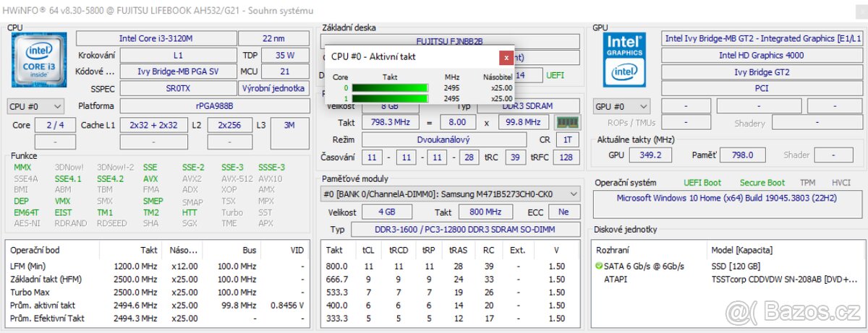The width and height of the screenshot is (868, 333).
Task: Click the LFM (Min) operating point row
Action: [x=157, y=266]
